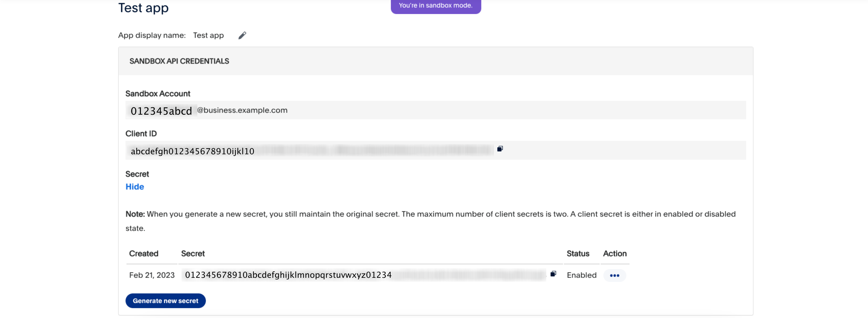
Task: Copy the secret using its copy icon
Action: (x=553, y=274)
